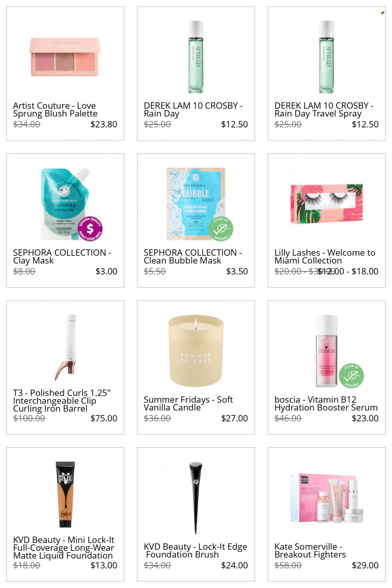
Task: Open the Kate Somerville Breakout Fighters image
Action: click(326, 498)
